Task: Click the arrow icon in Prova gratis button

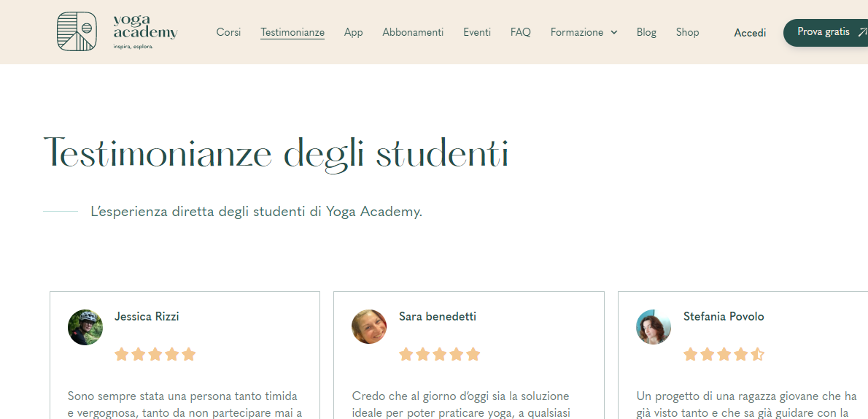Action: 862,33
